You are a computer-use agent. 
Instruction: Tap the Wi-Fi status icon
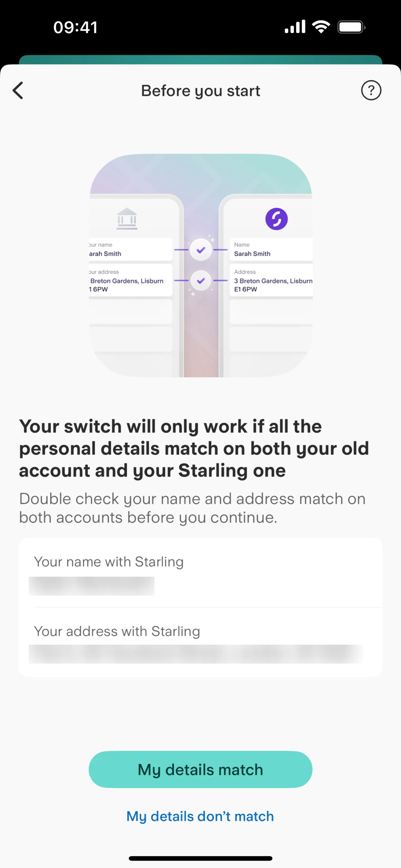(321, 27)
